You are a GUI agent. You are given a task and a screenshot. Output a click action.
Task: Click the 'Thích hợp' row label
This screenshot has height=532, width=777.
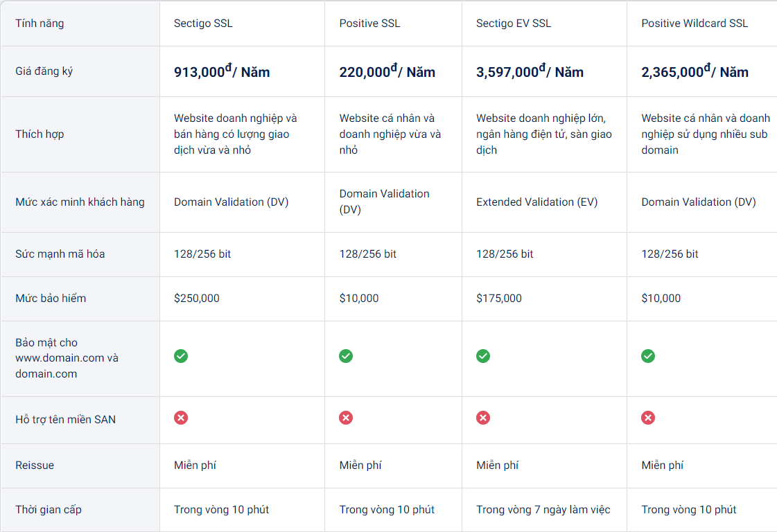(40, 134)
